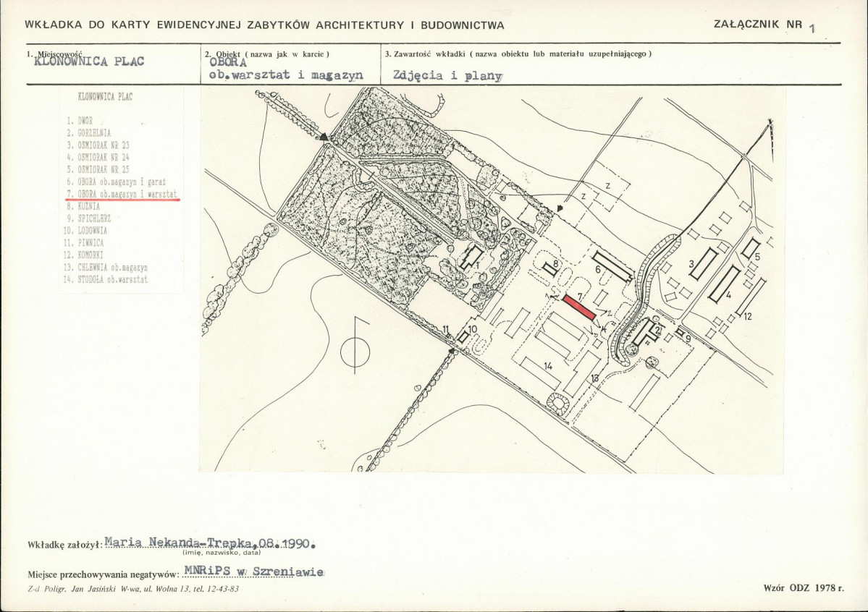Image resolution: width=868 pixels, height=612 pixels.
Task: Click building number 3 label on the site map
Action: [x=691, y=264]
